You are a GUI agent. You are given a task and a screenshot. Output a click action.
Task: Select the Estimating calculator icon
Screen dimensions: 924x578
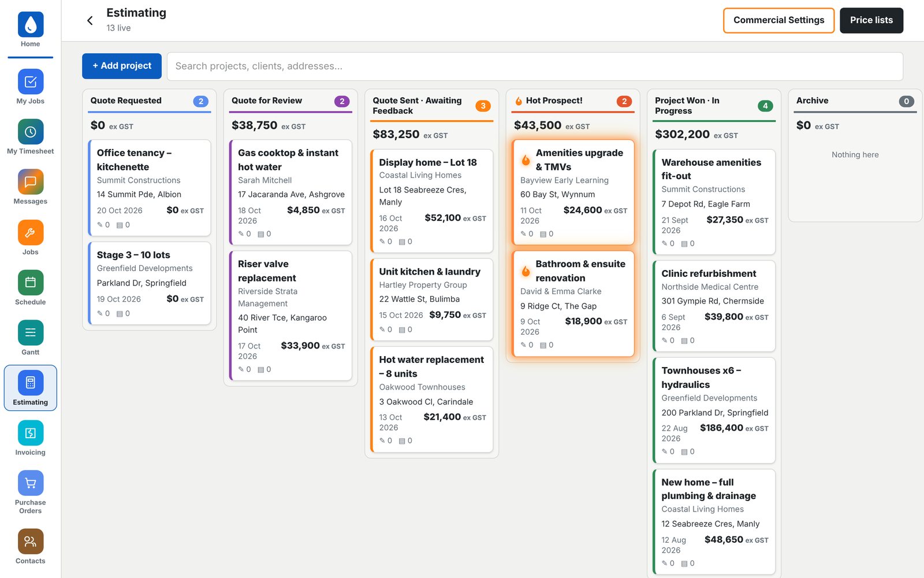coord(31,383)
